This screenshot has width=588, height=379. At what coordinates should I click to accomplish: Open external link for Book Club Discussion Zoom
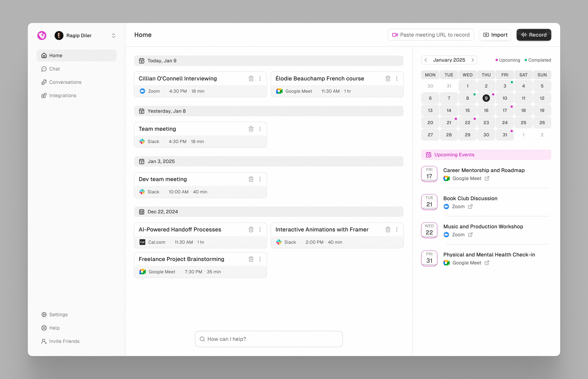470,207
